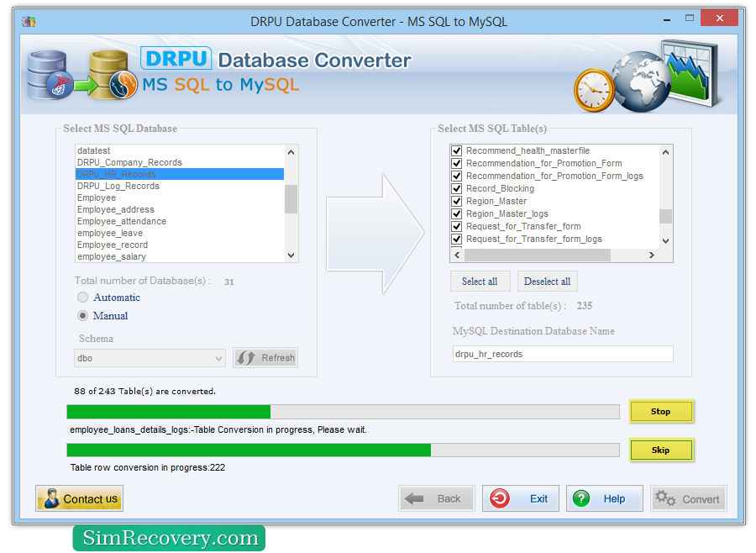Select the Automatic radio button

click(83, 298)
